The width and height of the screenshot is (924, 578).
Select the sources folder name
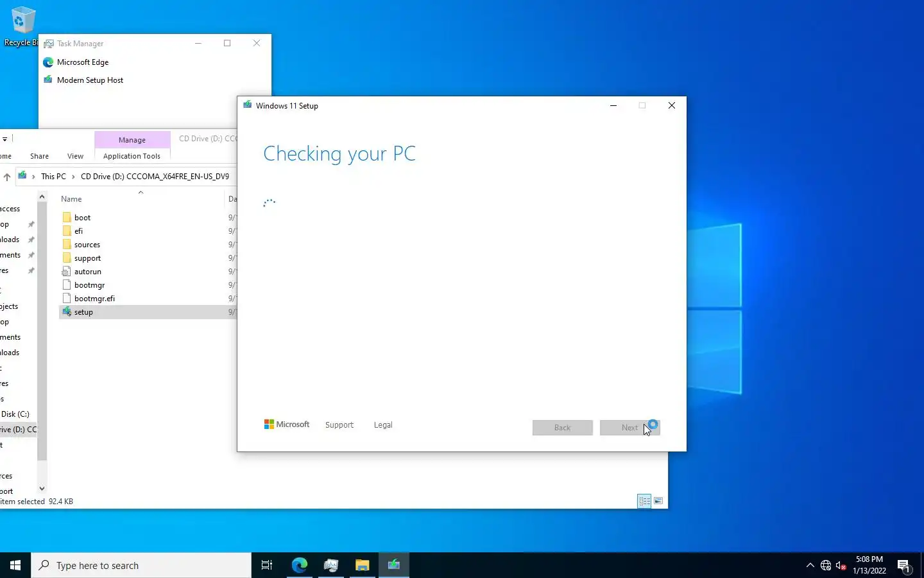(87, 245)
